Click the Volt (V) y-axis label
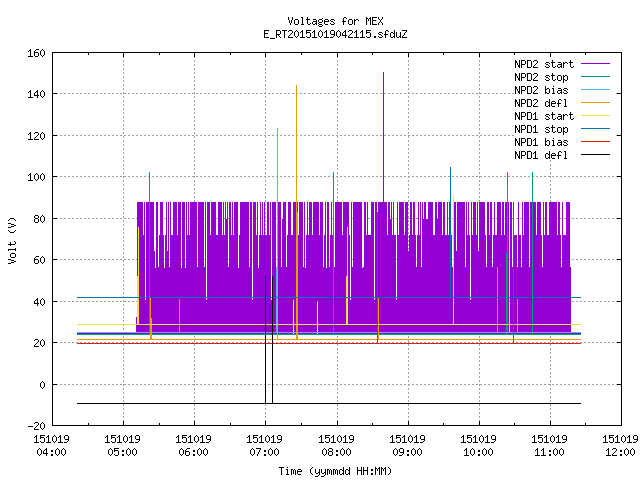 point(13,240)
